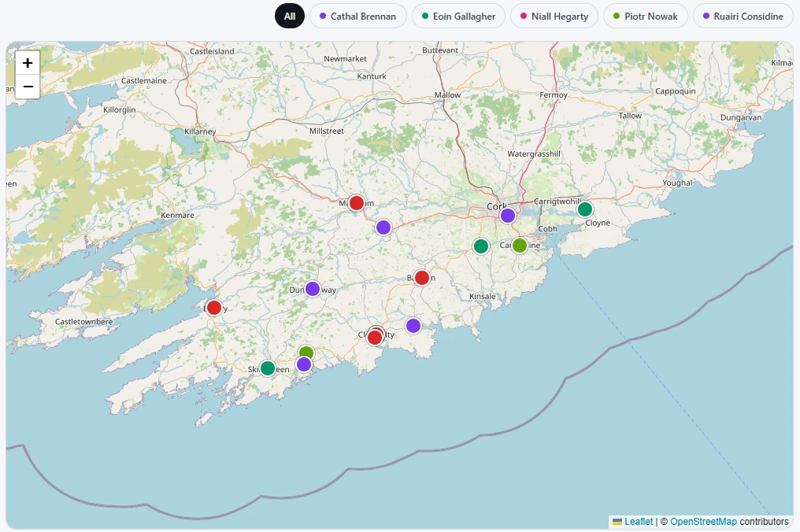Click the teal-green marker on Skibbereen
Viewport: 800px width, 532px height.
268,368
